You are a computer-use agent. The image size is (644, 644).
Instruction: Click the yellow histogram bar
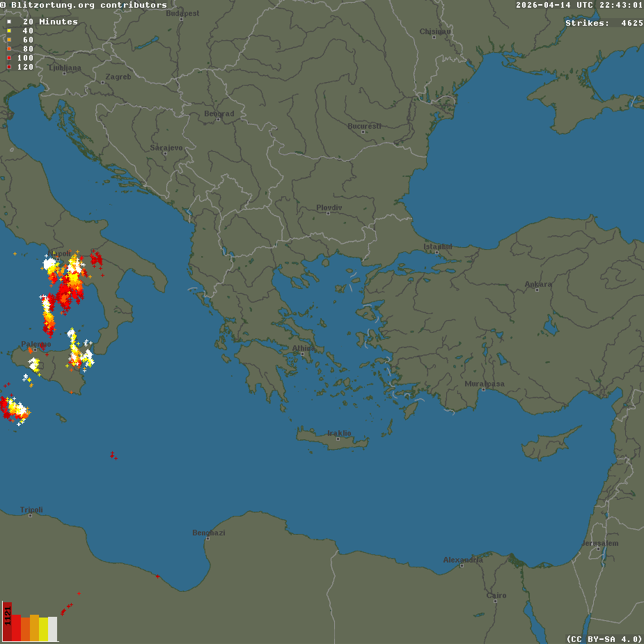(44, 629)
